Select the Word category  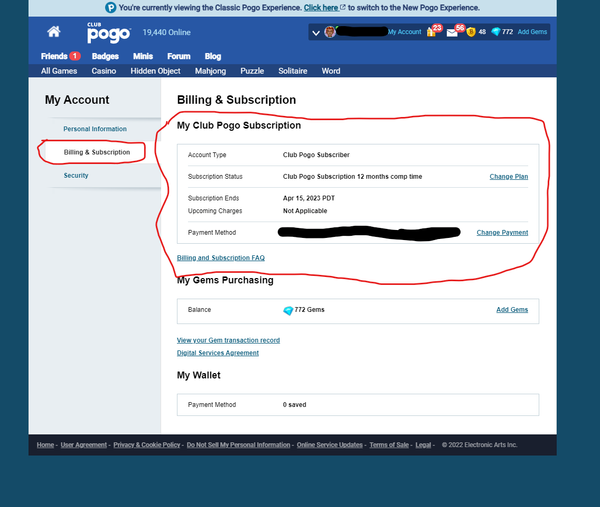click(331, 71)
